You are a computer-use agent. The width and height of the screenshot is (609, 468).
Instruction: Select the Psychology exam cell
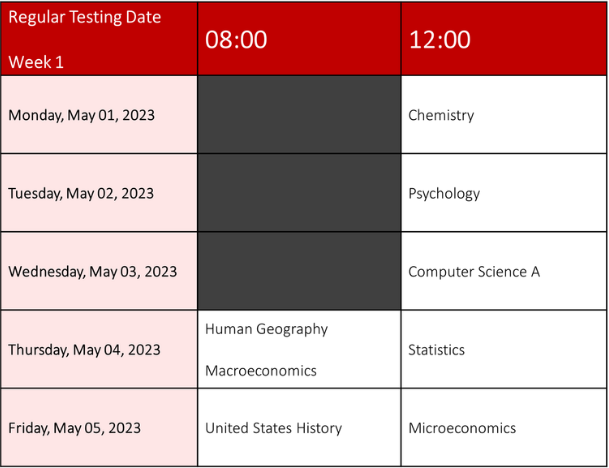point(444,193)
